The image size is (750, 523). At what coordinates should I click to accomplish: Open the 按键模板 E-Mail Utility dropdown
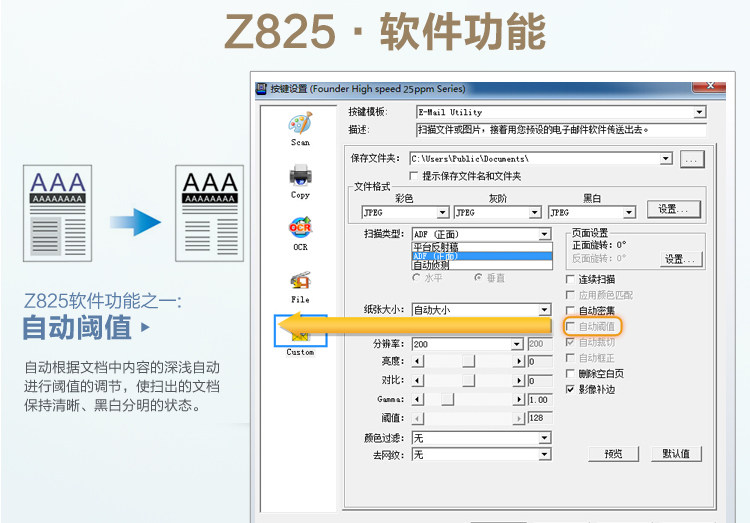click(699, 112)
